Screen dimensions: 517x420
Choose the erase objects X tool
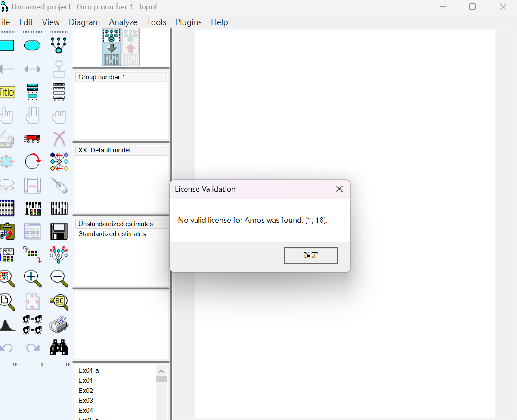(59, 139)
